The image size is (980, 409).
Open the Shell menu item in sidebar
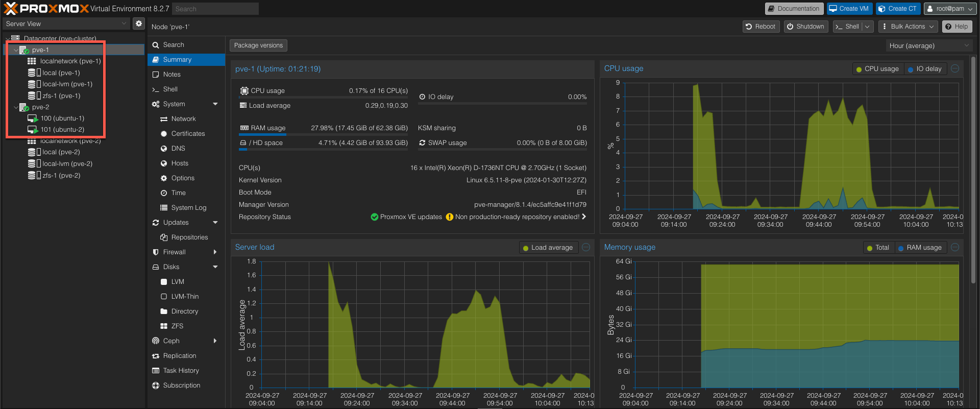pos(186,89)
